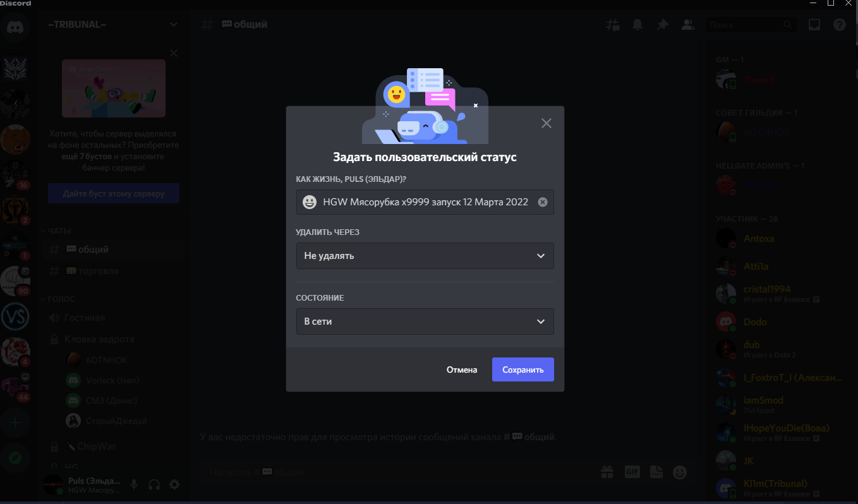Image resolution: width=858 pixels, height=504 pixels.
Task: Open the 'Состояние' dropdown showing В сети
Action: [x=425, y=321]
